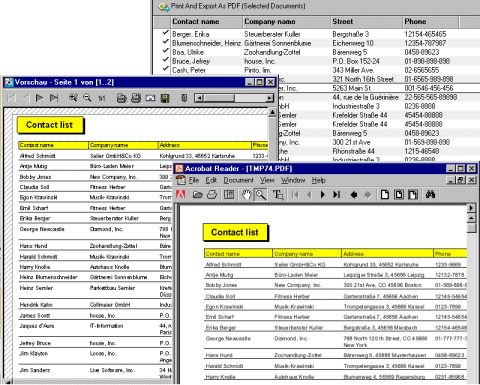Open the Document menu in Acrobat Reader
This screenshot has height=385, width=480.
click(x=238, y=180)
